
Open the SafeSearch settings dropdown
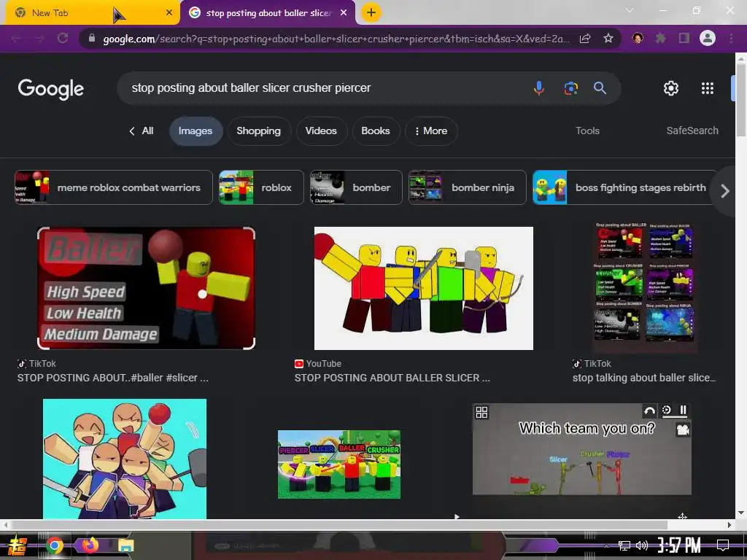click(692, 131)
